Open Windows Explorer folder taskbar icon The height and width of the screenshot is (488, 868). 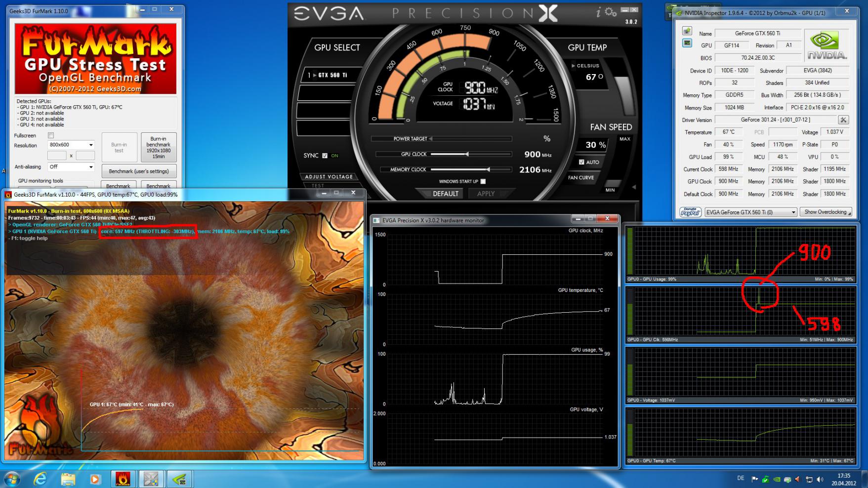68,479
